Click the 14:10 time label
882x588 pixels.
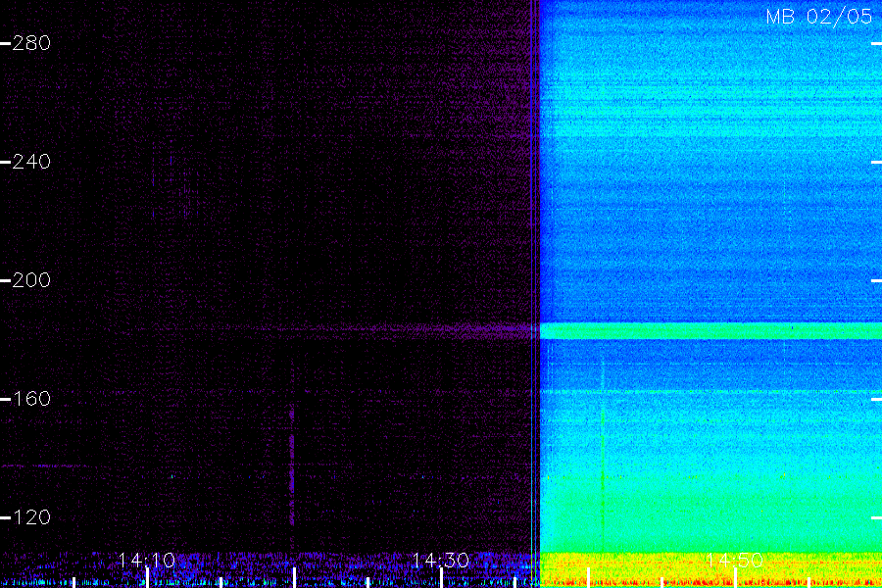click(x=147, y=561)
